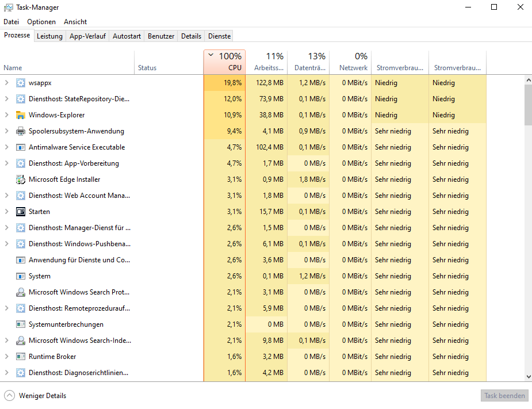The height and width of the screenshot is (409, 532).
Task: Click the Antimalware Service Executable icon
Action: coord(21,147)
